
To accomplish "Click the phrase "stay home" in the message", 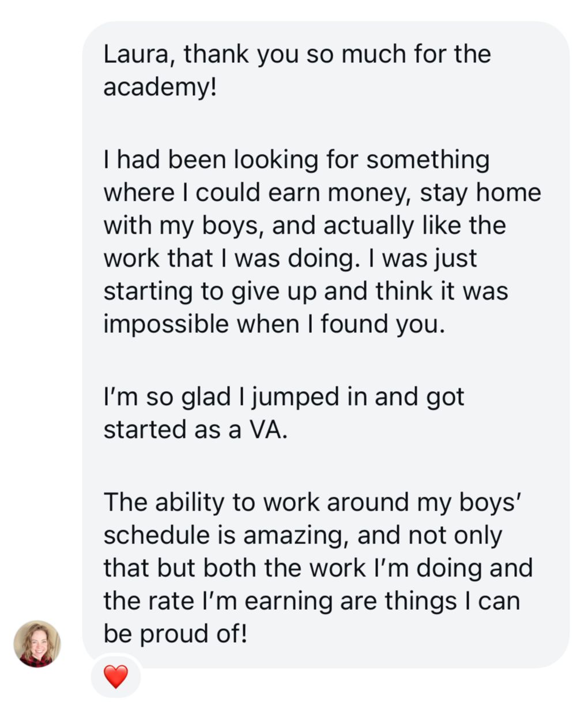I will [480, 193].
